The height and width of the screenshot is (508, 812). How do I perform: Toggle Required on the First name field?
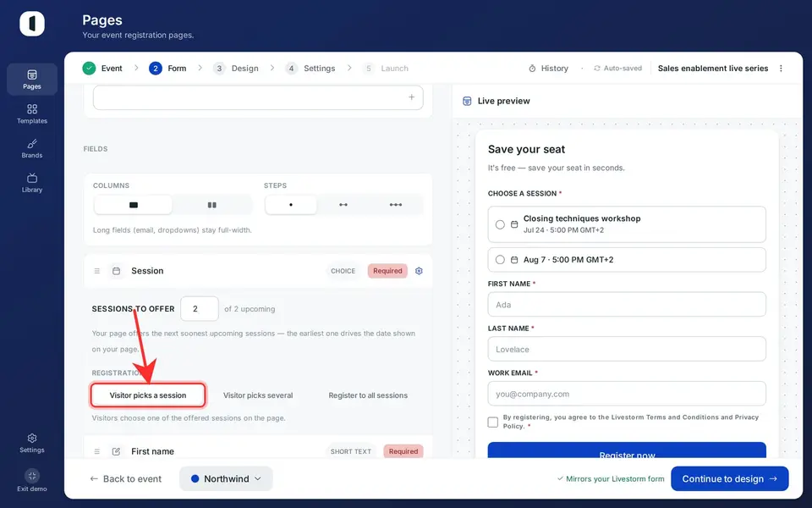(x=403, y=451)
